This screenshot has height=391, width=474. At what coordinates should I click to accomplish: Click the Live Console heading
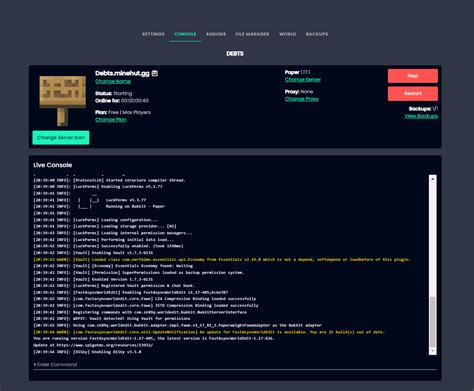point(53,165)
